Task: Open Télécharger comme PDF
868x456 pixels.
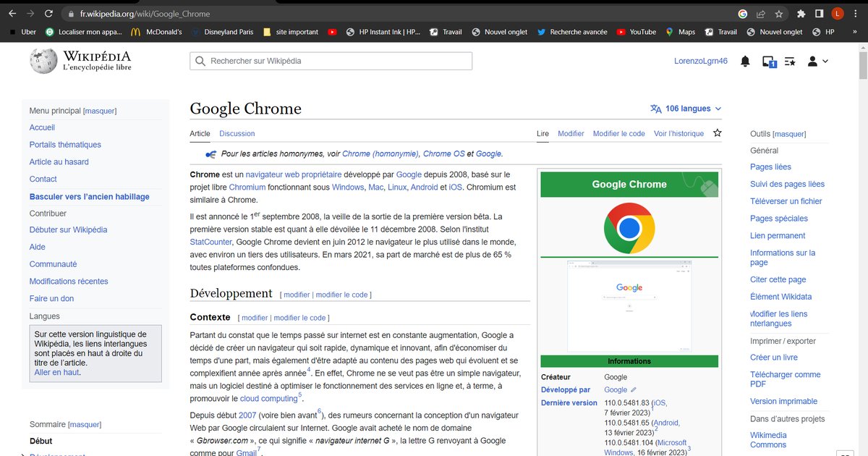Action: point(786,379)
